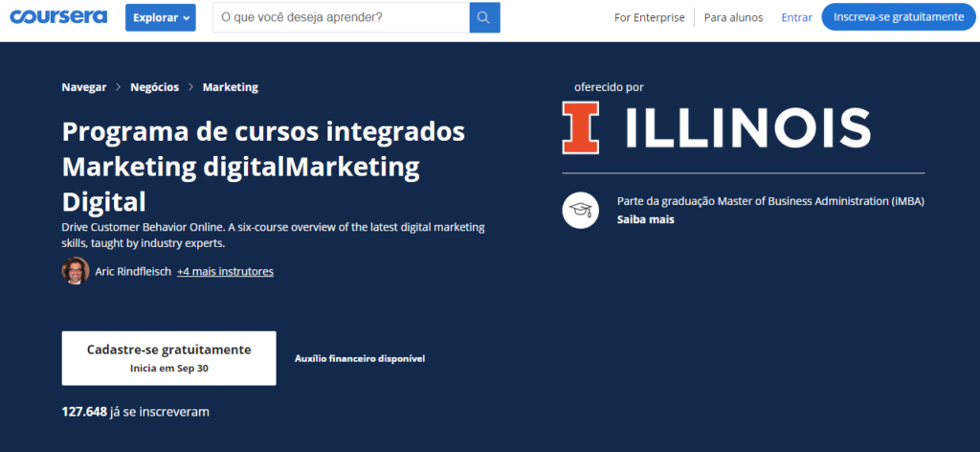
Task: Click Cadastre-se gratuitamente button
Action: (x=168, y=358)
